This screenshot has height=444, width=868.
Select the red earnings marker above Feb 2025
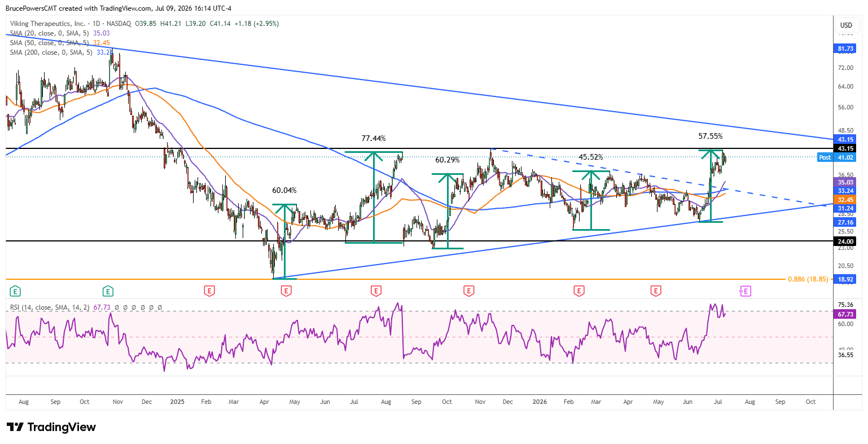209,291
